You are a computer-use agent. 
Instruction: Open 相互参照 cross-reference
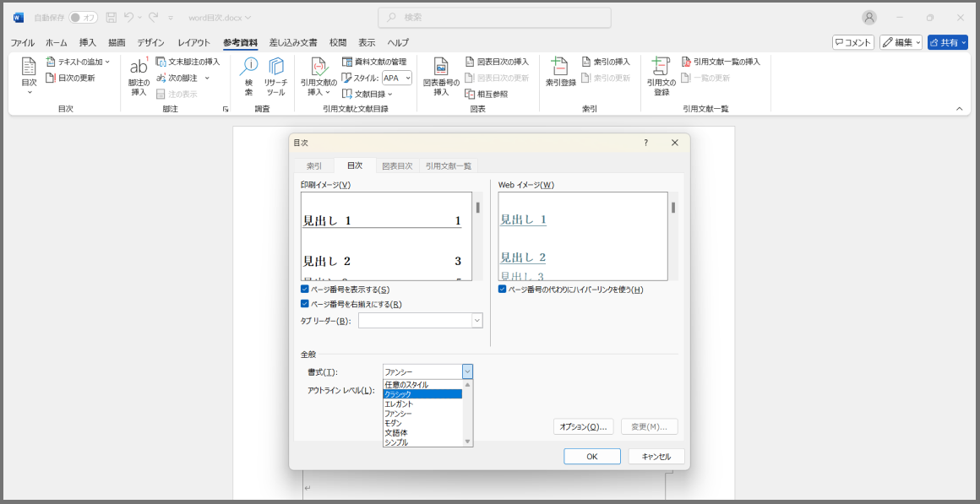487,95
